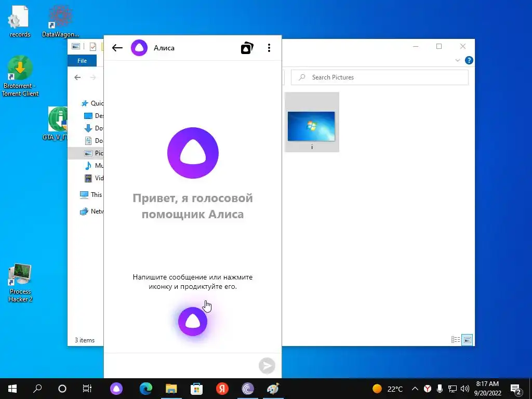The width and height of the screenshot is (532, 399).
Task: Send message with the arrow button
Action: point(267,366)
